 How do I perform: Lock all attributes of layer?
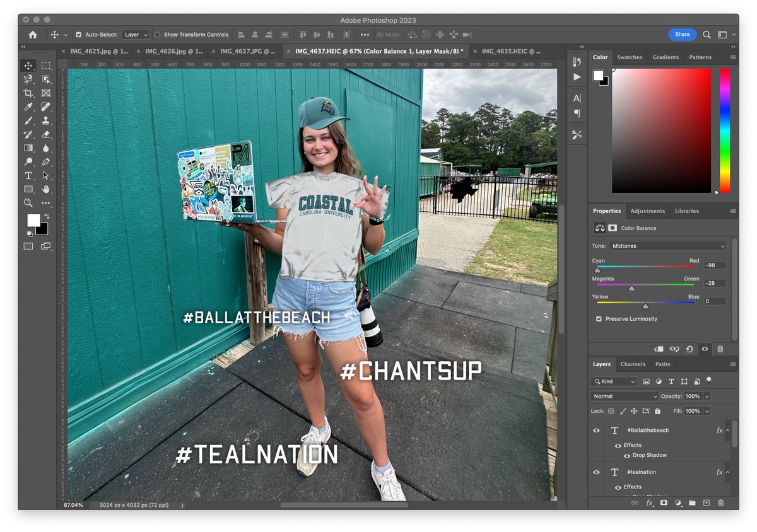coord(657,411)
